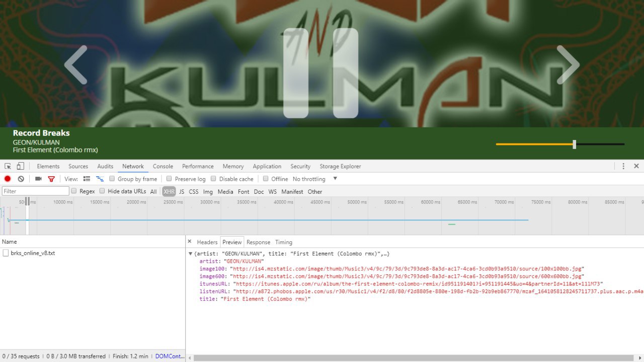Viewport: 644px width, 362px height.
Task: Filter requests by Media
Action: coord(225,192)
